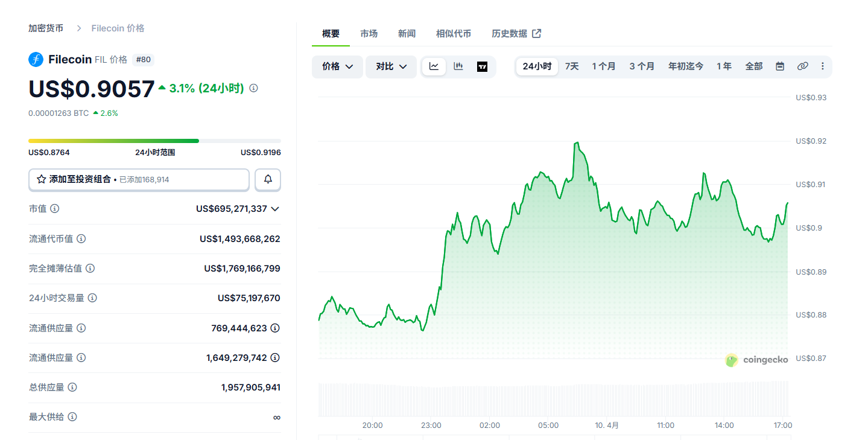868x440 pixels.
Task: Click the chart line's peak near US$0.92
Action: [x=577, y=142]
